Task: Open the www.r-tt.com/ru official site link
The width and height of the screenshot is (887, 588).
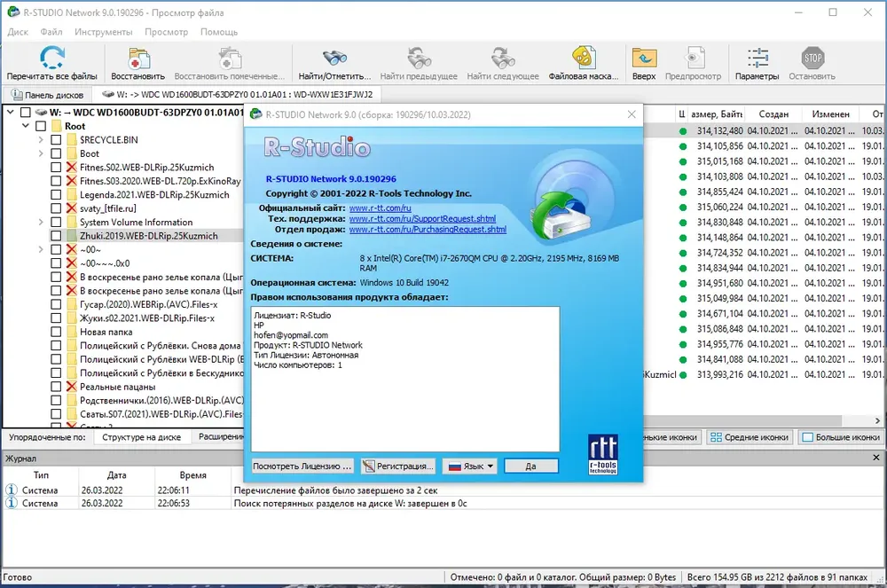Action: point(381,208)
